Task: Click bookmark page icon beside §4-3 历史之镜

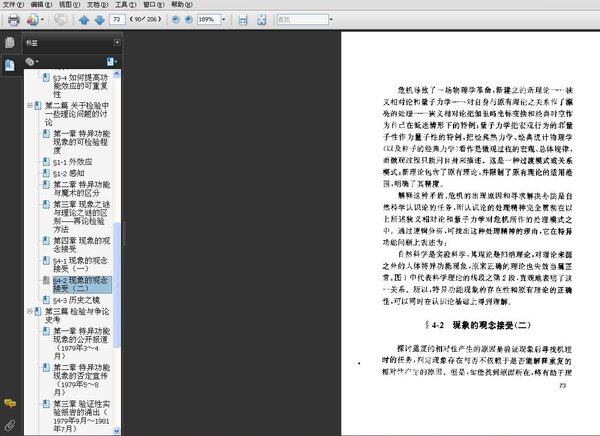Action: pyautogui.click(x=46, y=300)
